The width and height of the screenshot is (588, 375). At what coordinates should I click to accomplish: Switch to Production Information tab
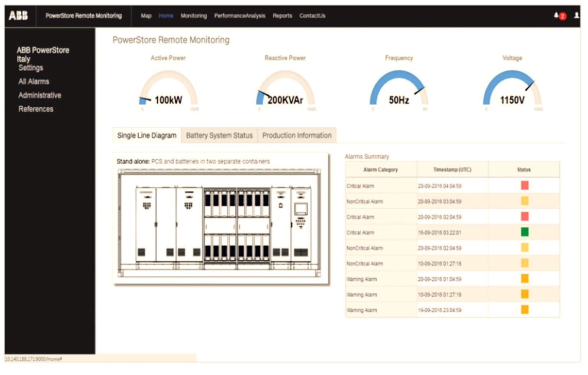[297, 135]
